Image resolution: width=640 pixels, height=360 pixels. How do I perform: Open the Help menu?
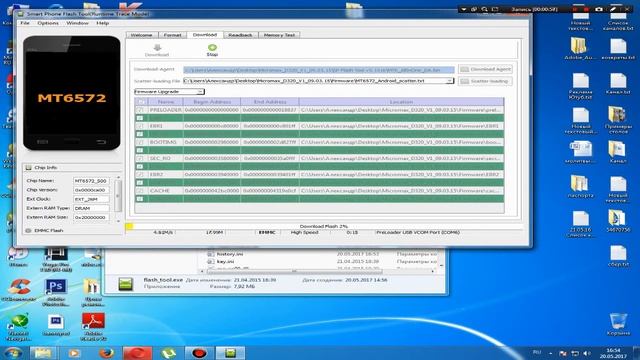pos(102,23)
